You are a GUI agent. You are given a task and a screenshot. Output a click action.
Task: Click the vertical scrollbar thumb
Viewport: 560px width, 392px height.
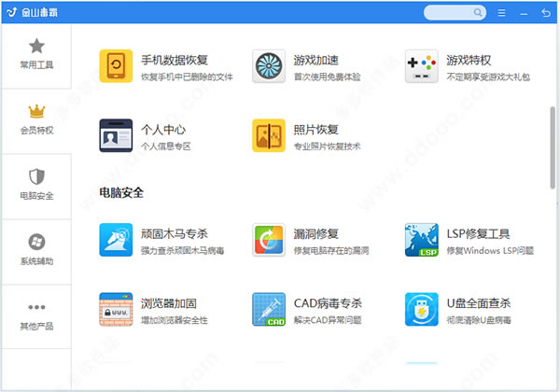point(553,147)
